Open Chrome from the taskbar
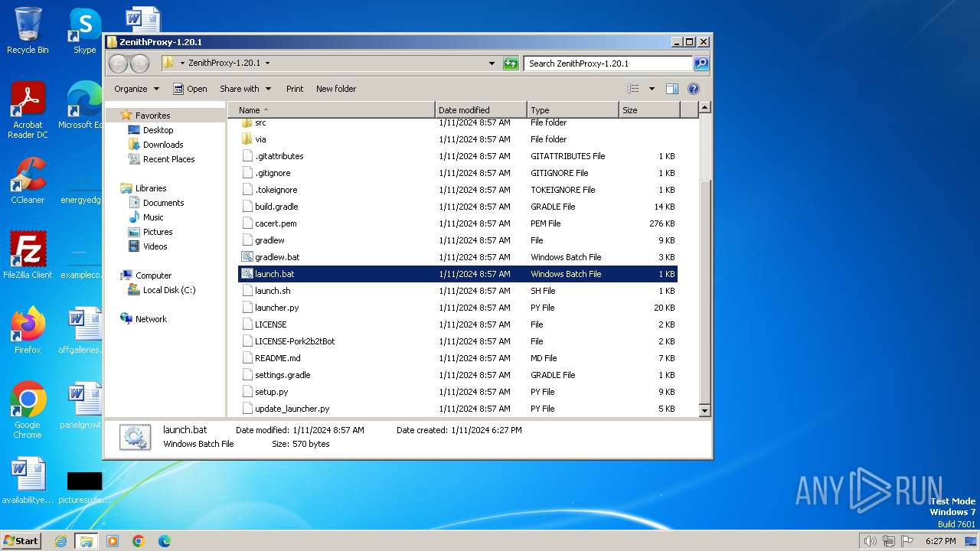 coord(139,541)
